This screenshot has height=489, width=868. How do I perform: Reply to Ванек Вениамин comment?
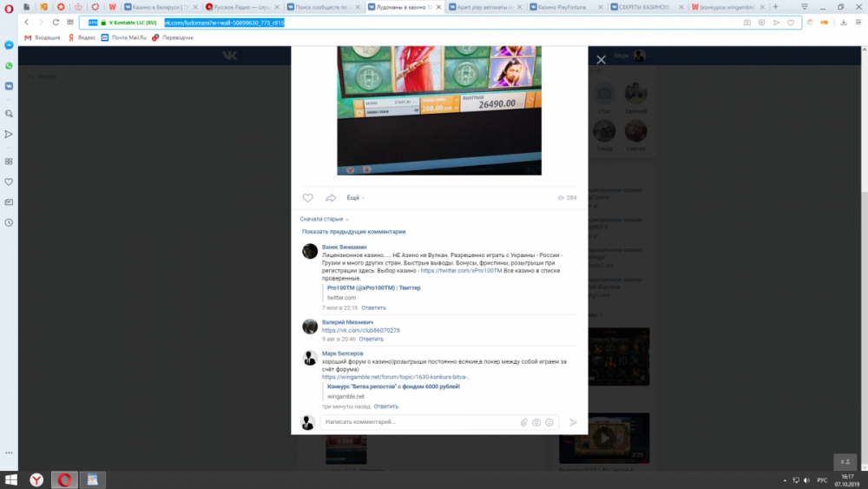[x=373, y=308]
